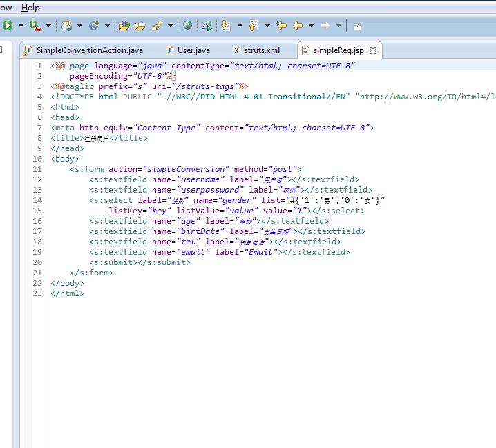Click the Next Annotation down-arrow icon
The image size is (496, 448).
click(x=225, y=26)
